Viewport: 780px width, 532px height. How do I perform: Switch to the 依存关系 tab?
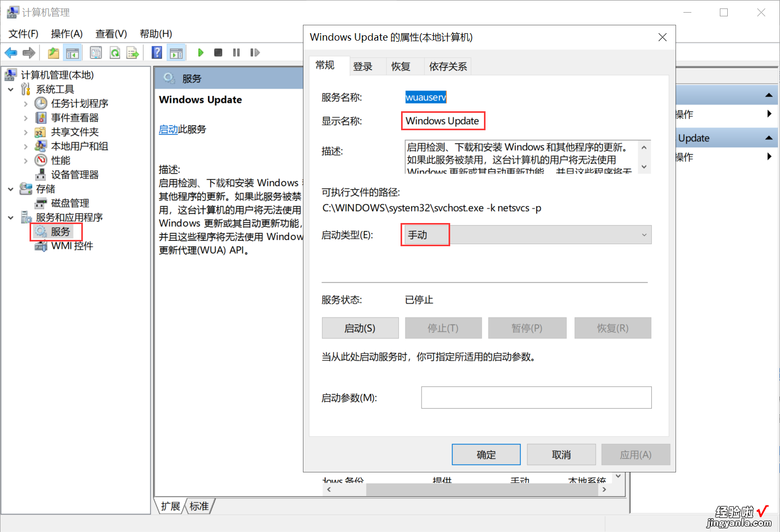click(x=448, y=66)
